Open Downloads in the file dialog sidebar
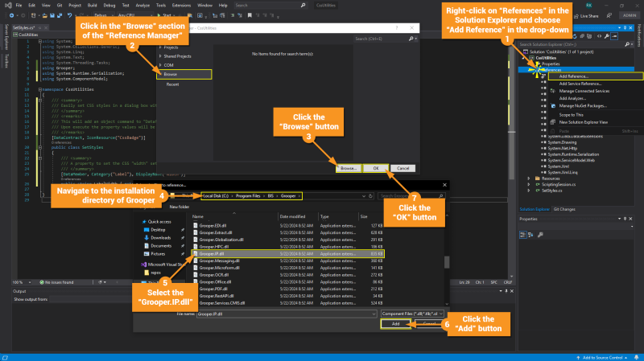 click(x=160, y=238)
